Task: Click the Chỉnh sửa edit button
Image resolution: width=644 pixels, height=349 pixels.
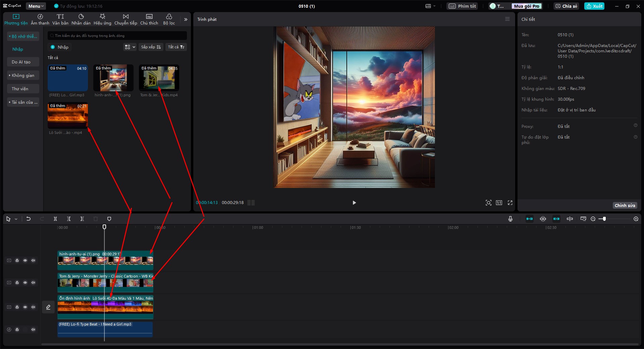Action: 625,205
